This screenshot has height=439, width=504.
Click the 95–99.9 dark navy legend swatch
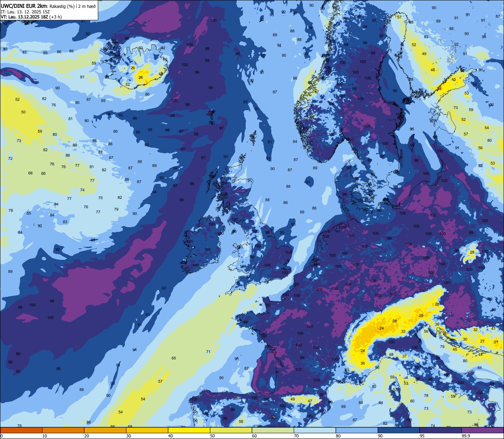[x=441, y=430]
